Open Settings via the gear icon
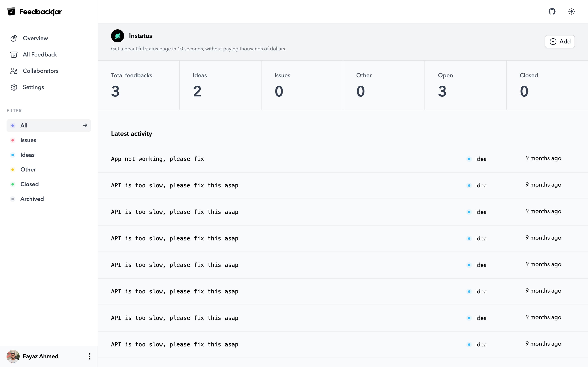This screenshot has height=367, width=588. tap(14, 87)
